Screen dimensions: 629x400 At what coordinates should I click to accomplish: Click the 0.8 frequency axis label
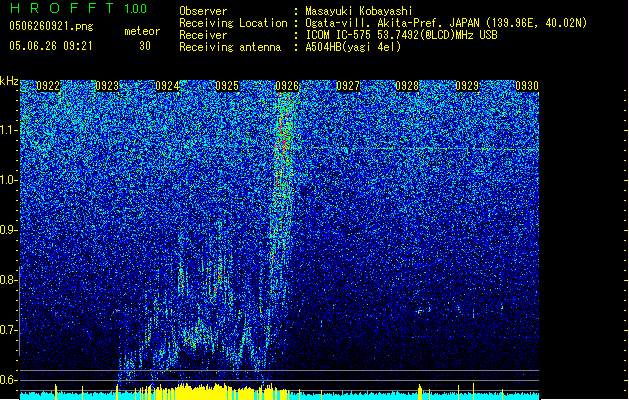[x=9, y=280]
